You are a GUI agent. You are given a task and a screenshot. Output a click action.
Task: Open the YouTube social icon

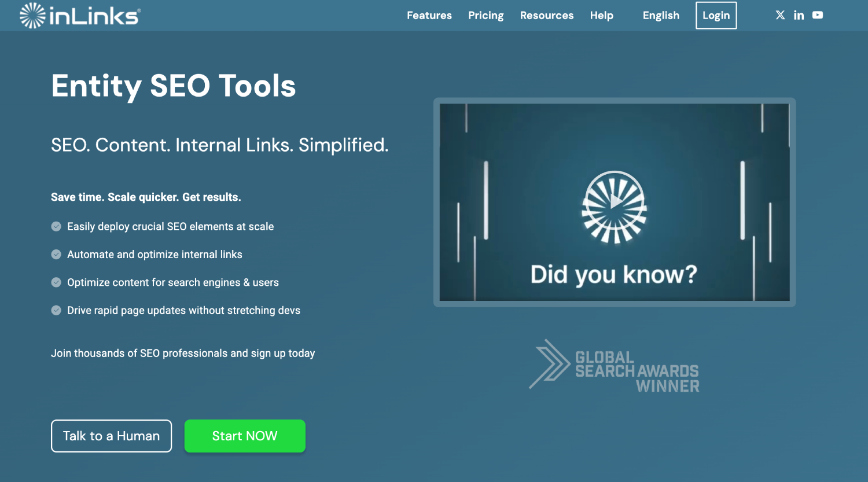pyautogui.click(x=818, y=15)
